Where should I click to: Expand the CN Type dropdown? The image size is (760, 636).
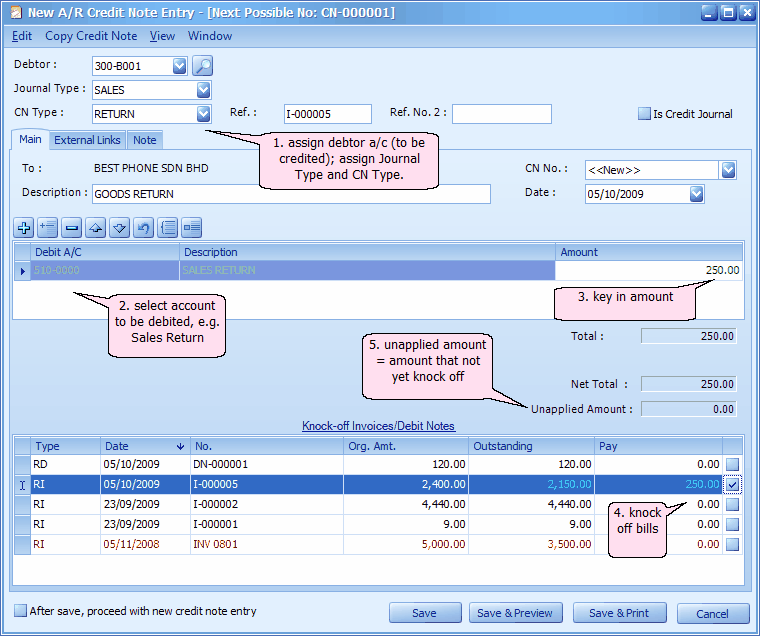[x=204, y=114]
